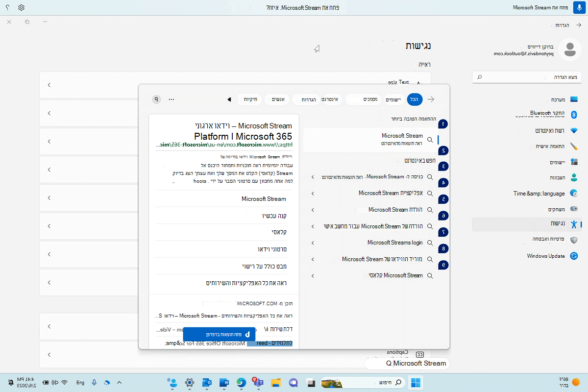Open Windows Update in sidebar
This screenshot has height=392, width=588.
click(527, 256)
